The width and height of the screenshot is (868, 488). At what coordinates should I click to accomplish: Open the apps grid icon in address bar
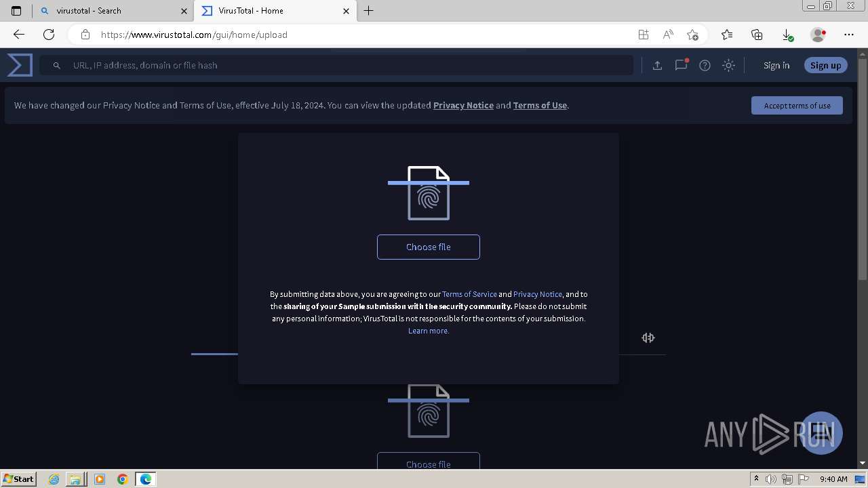point(644,35)
